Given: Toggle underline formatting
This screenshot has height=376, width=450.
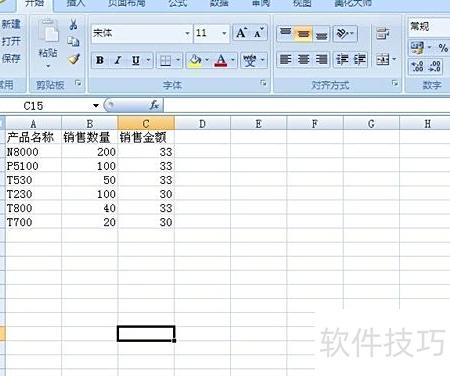Looking at the screenshot, I should (x=135, y=60).
